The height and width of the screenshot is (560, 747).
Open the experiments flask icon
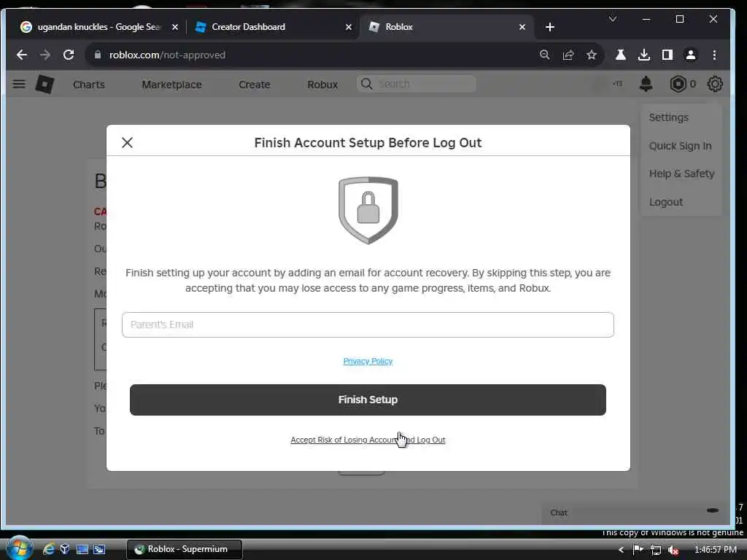point(621,55)
